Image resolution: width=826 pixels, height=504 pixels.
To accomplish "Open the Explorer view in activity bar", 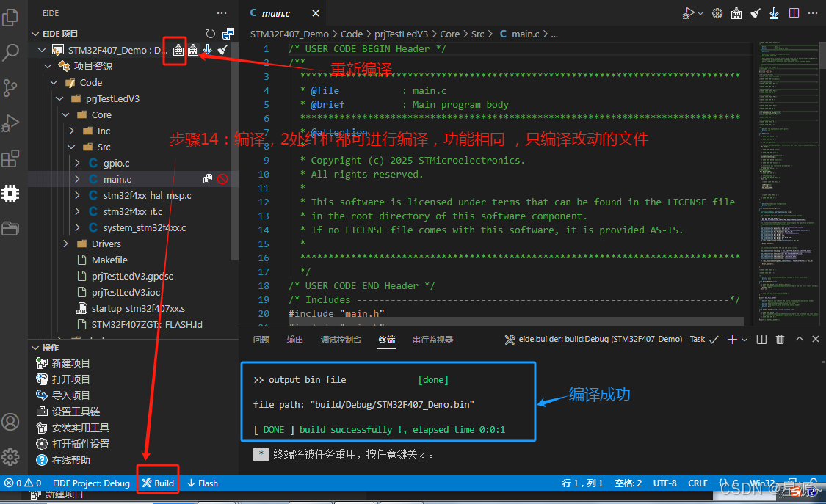I will click(x=10, y=18).
